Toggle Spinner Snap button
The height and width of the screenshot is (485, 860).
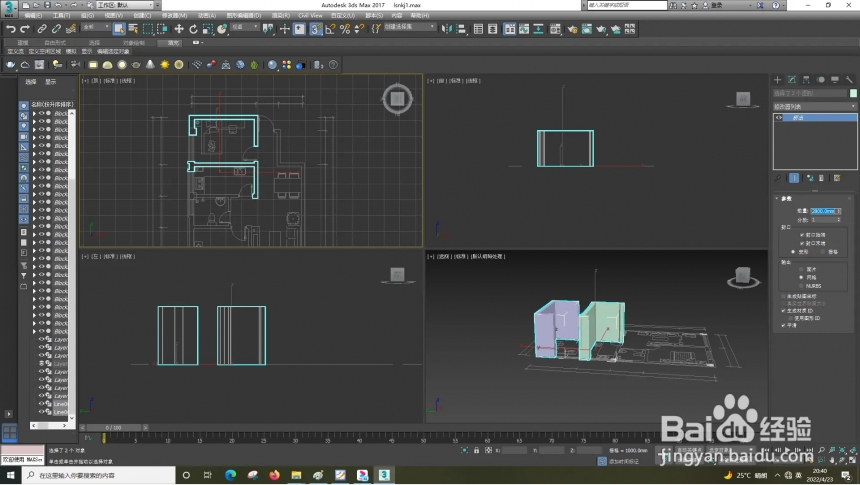point(359,29)
